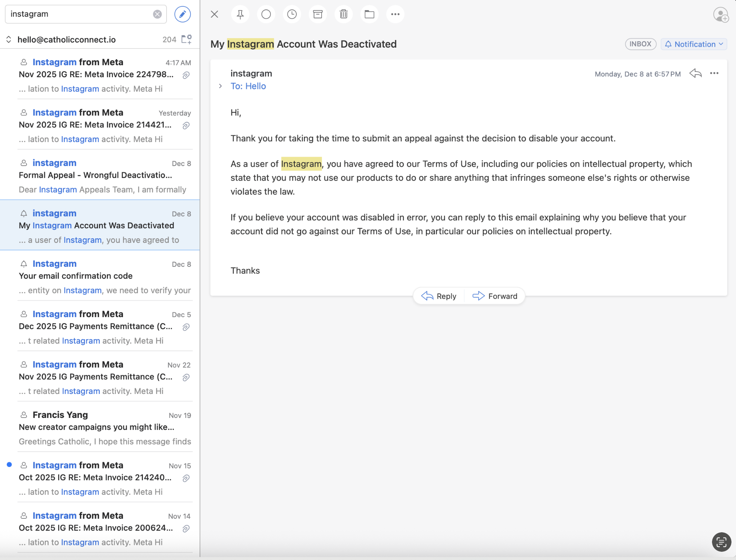Image resolution: width=736 pixels, height=560 pixels.
Task: Click the INBOX folder tag
Action: click(x=640, y=44)
